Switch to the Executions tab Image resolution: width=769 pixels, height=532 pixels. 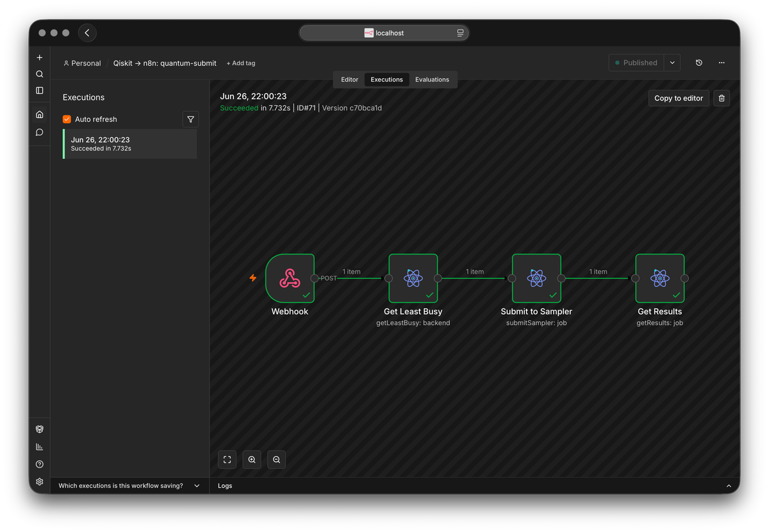pyautogui.click(x=387, y=79)
